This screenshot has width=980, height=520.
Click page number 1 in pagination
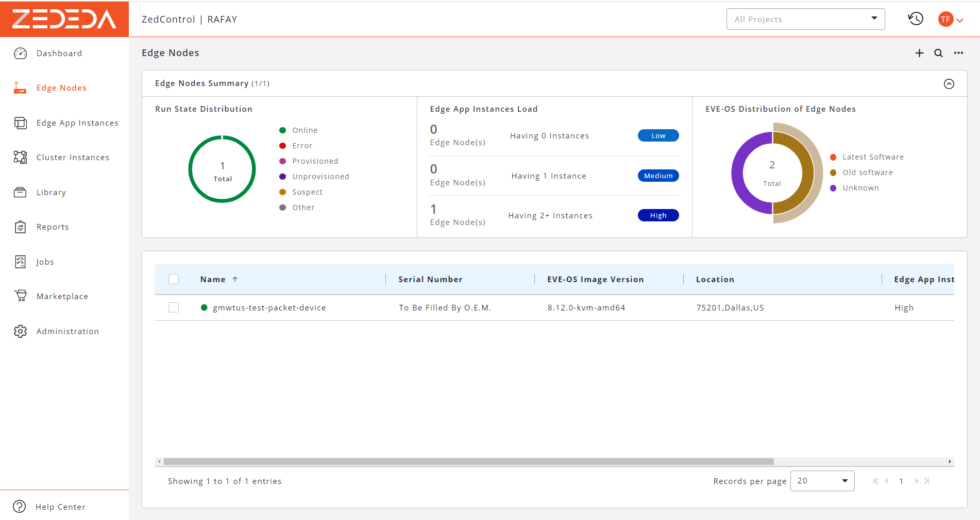901,481
